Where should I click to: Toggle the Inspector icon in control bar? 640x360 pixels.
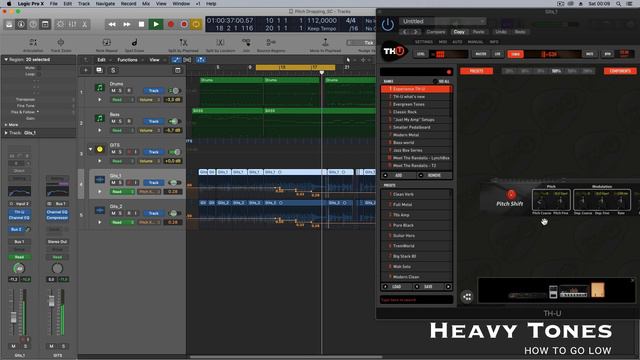(x=21, y=24)
